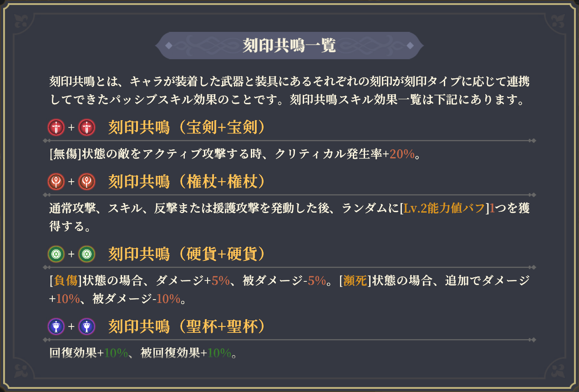Screen dimensions: 579x392
Task: Select the second scepter engraving icon
Action: tap(86, 182)
